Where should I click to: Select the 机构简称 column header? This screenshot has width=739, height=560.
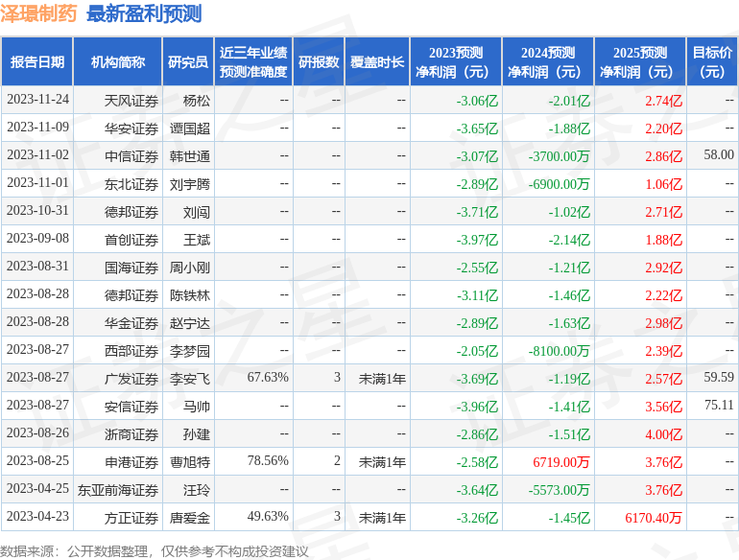point(118,61)
